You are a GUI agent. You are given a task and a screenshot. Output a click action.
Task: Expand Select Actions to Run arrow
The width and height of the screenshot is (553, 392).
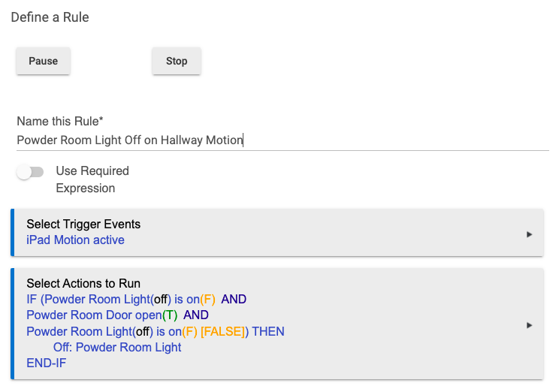(x=529, y=325)
